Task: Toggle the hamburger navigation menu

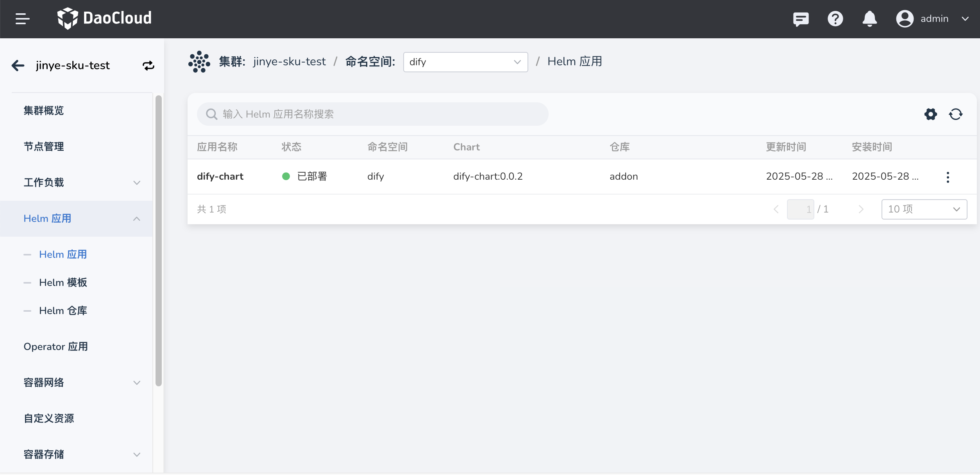Action: 22,19
